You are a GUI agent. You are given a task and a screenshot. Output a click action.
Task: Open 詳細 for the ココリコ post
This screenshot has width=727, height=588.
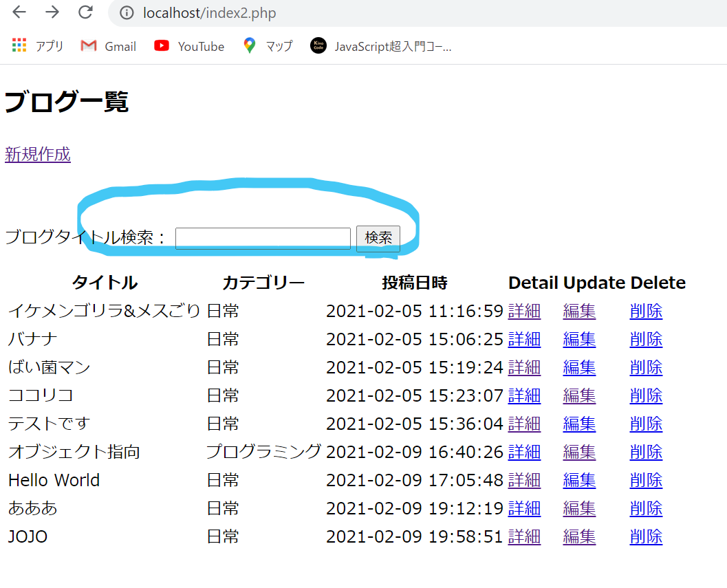coord(524,395)
